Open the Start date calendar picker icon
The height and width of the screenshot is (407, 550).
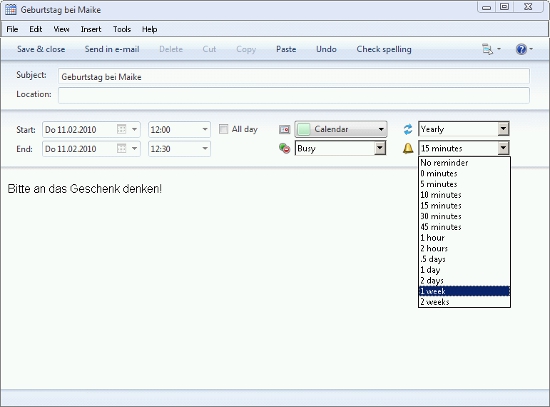click(x=121, y=129)
